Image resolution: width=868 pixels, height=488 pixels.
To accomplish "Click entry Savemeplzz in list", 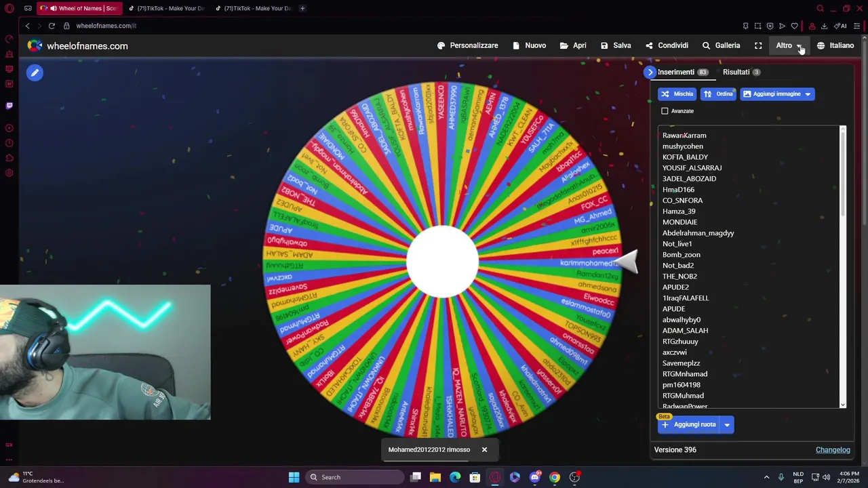I will (x=681, y=363).
